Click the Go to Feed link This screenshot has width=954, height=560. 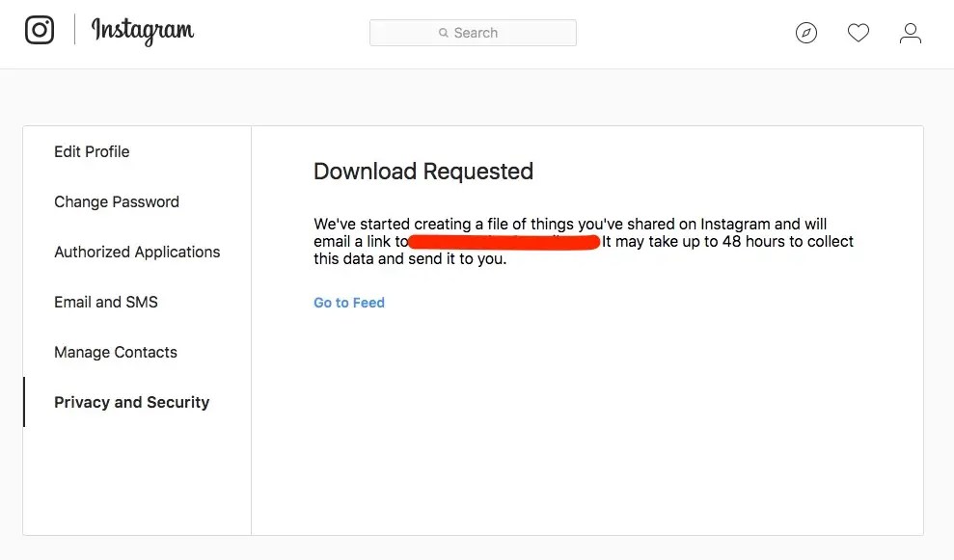(x=349, y=303)
